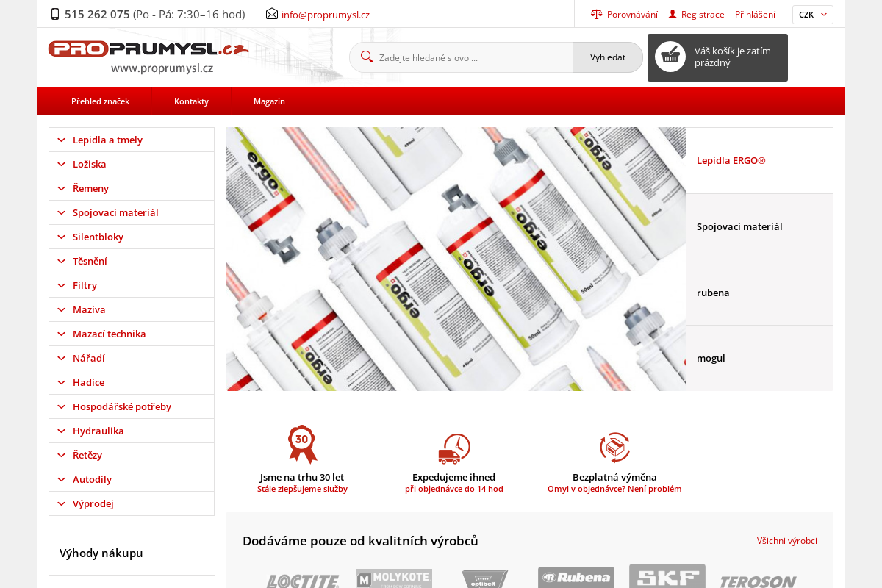Open the Přehled značek menu item

100,101
